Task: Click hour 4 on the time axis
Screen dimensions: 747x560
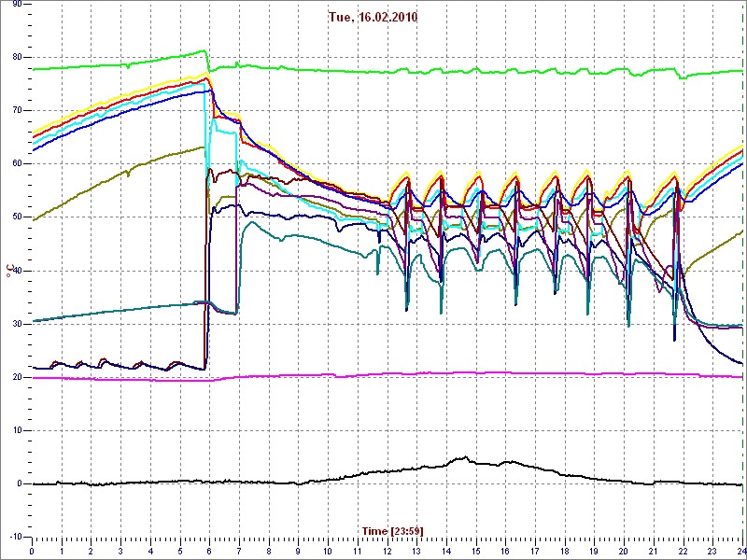Action: coord(150,551)
